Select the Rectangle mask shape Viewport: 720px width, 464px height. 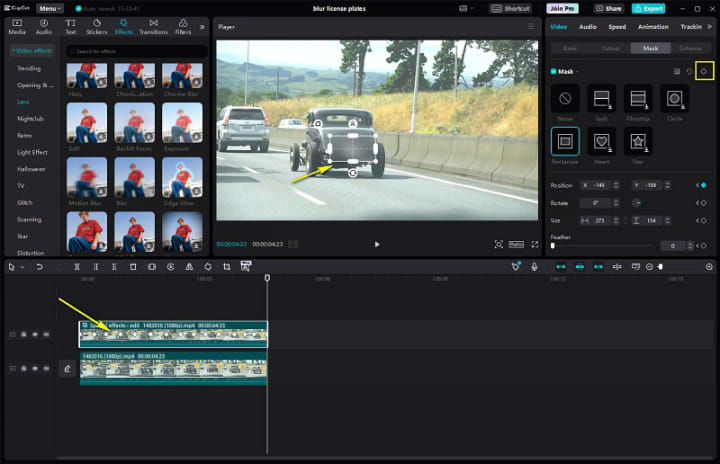565,142
